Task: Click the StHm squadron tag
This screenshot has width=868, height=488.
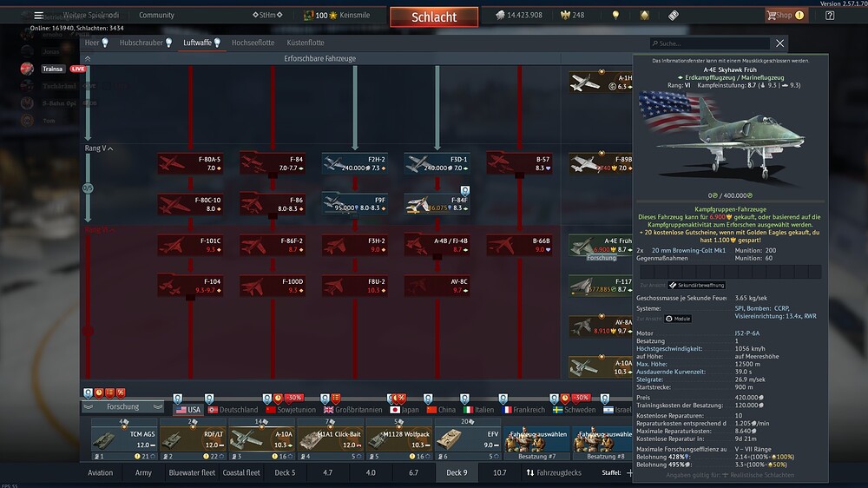Action: (267, 15)
